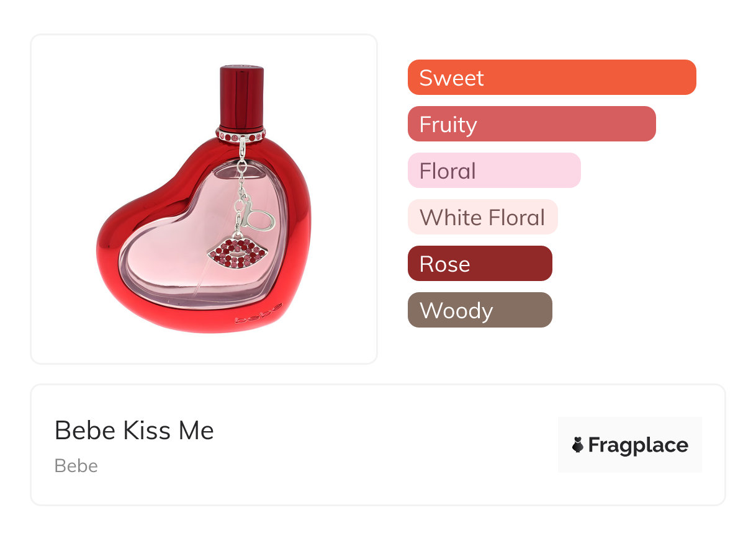Image resolution: width=756 pixels, height=536 pixels.
Task: Select the Fruity accord bar
Action: click(x=531, y=124)
